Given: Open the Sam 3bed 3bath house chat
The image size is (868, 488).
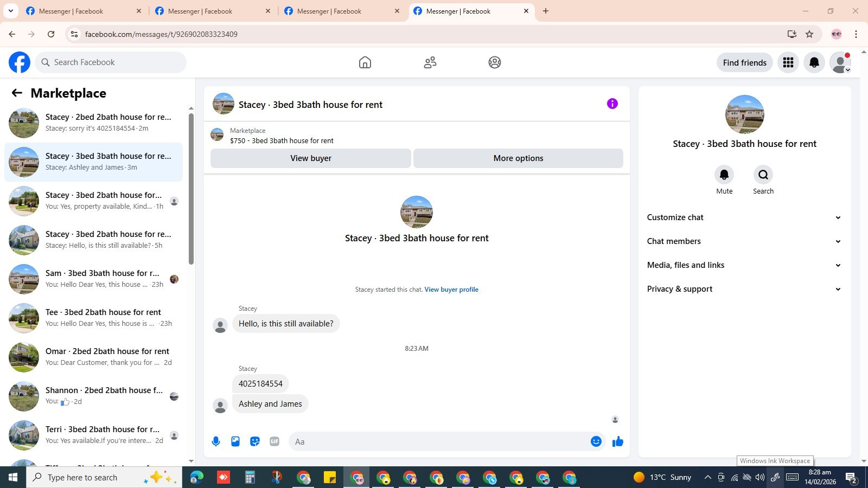Looking at the screenshot, I should tap(93, 279).
